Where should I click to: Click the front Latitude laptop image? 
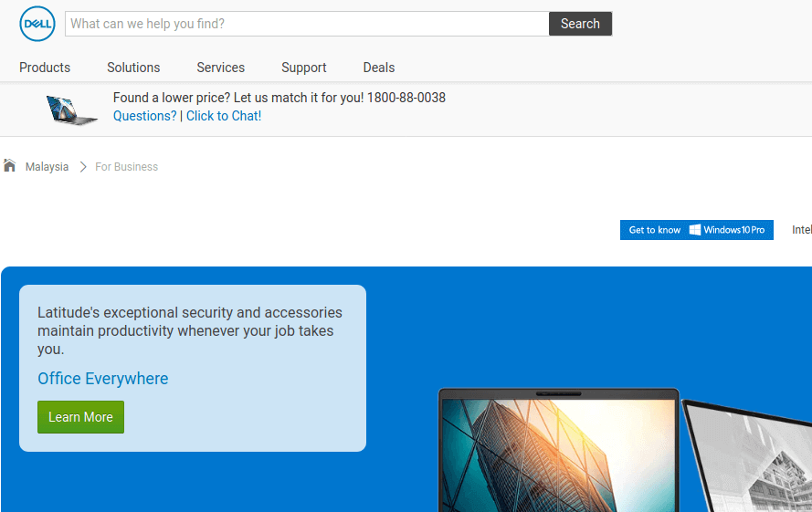[558, 452]
